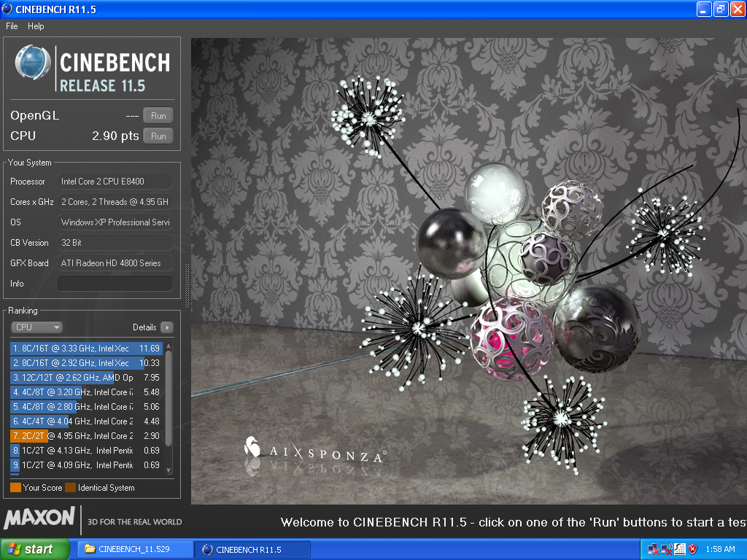Viewport: 747px width, 560px height.
Task: Click the volume tray icon
Action: (667, 550)
